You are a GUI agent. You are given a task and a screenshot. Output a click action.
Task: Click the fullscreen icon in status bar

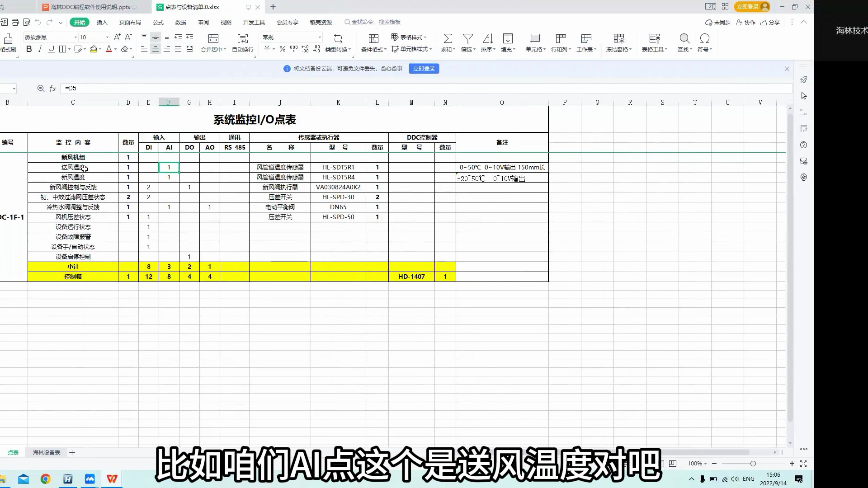[803, 464]
